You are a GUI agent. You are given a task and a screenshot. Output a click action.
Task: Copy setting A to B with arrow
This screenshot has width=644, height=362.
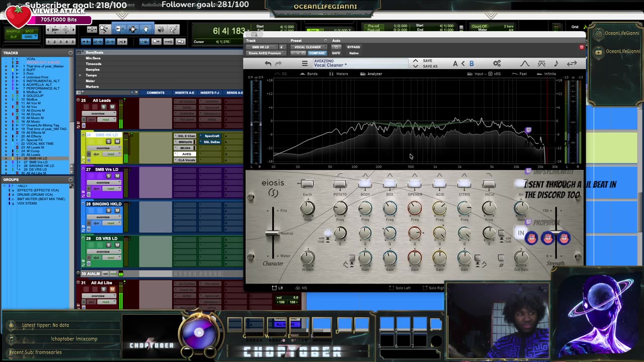click(x=463, y=63)
